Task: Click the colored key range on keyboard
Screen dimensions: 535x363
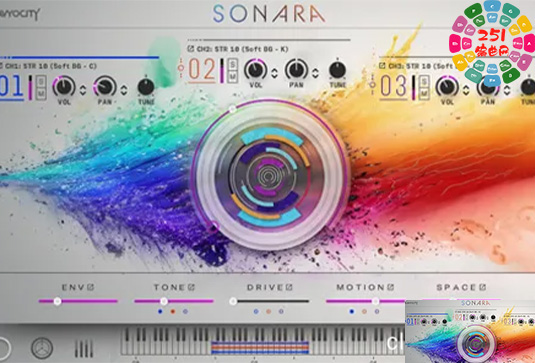Action: point(260,347)
